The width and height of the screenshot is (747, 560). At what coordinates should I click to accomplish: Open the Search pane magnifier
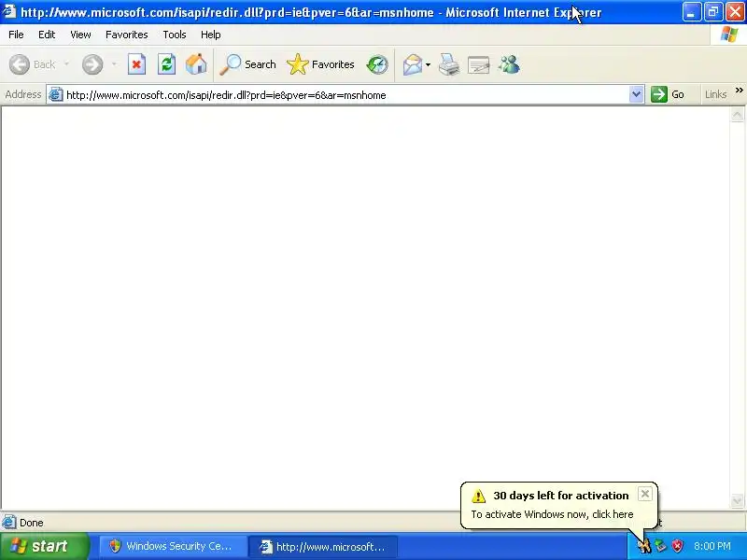[247, 64]
